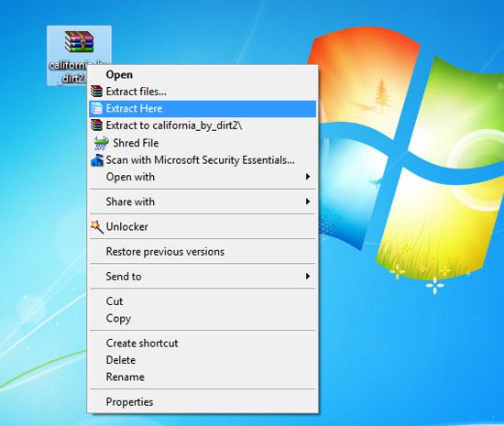504x426 pixels.
Task: Open the Send to submenu
Action: pos(203,277)
